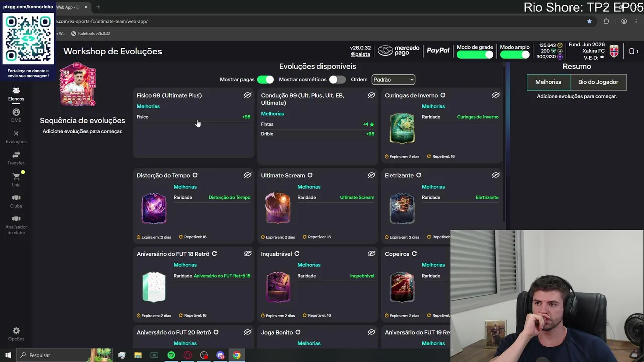644x362 pixels.
Task: Click the refresh icon beside Aniversário do FUT 20 Retrô
Action: coord(216,332)
